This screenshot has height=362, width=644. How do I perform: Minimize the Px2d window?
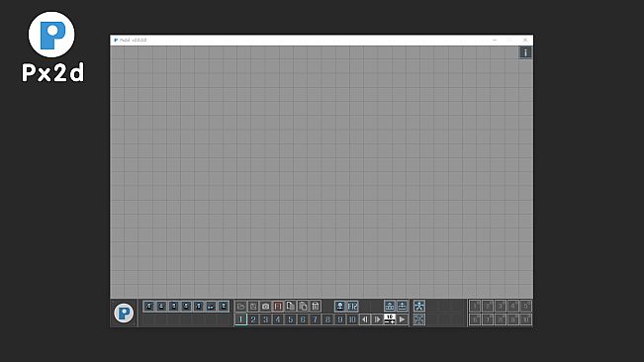click(x=495, y=40)
